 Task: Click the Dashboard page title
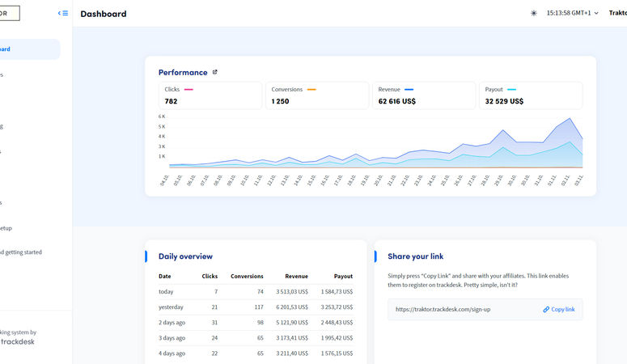(x=104, y=14)
